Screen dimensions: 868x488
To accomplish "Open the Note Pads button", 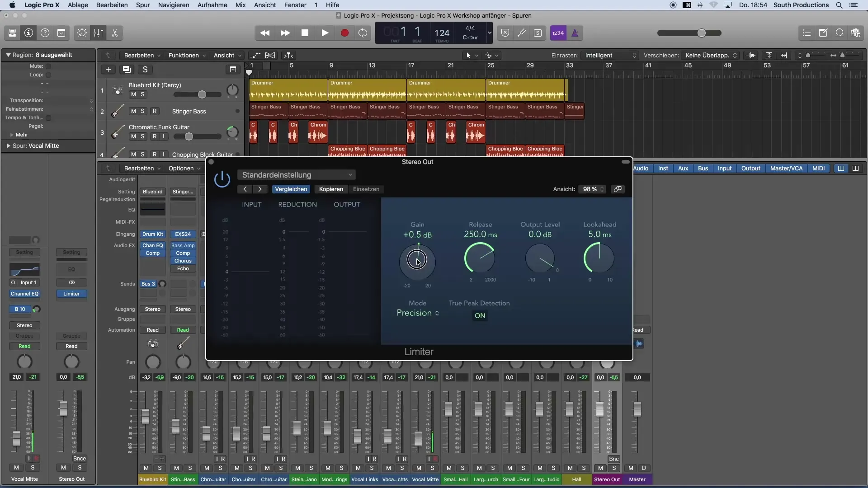I will (823, 33).
